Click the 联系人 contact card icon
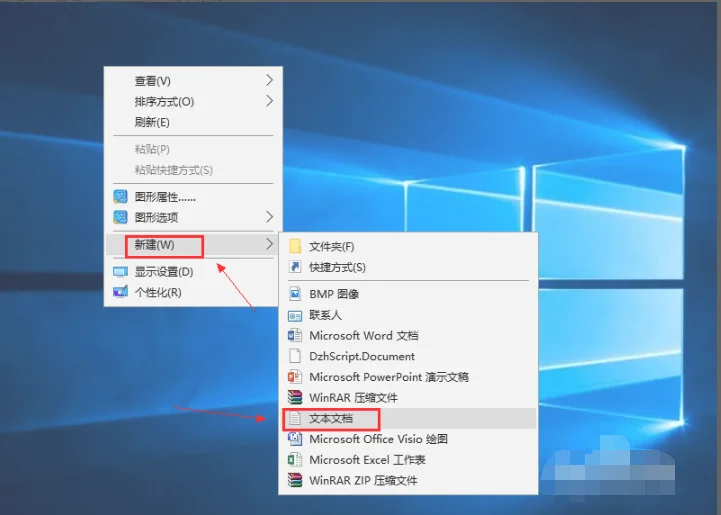The height and width of the screenshot is (515, 721). (x=295, y=315)
